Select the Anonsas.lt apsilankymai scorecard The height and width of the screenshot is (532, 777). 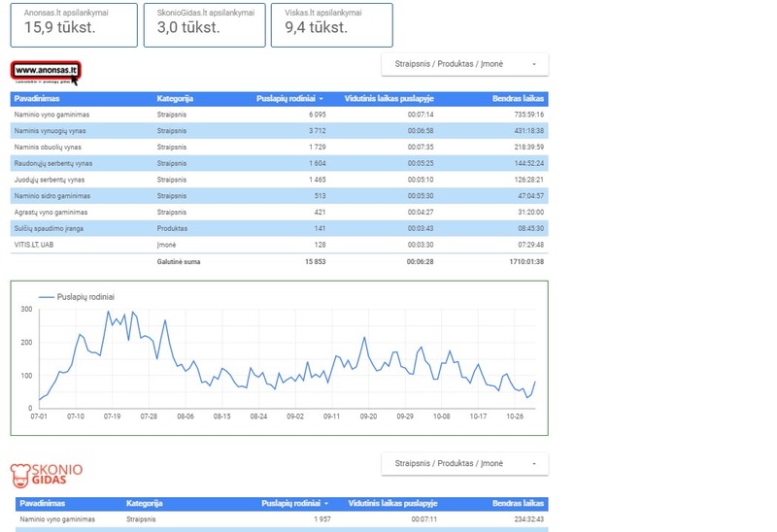coord(74,25)
